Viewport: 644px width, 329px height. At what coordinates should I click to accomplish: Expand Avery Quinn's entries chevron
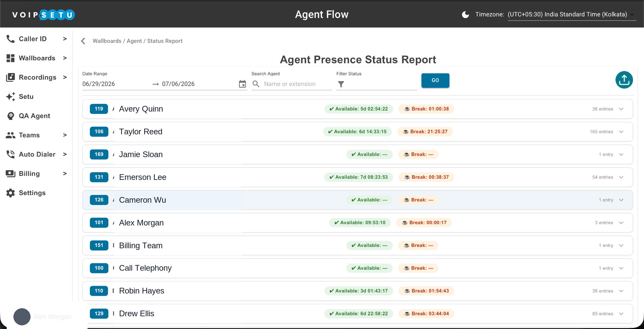[x=621, y=109]
